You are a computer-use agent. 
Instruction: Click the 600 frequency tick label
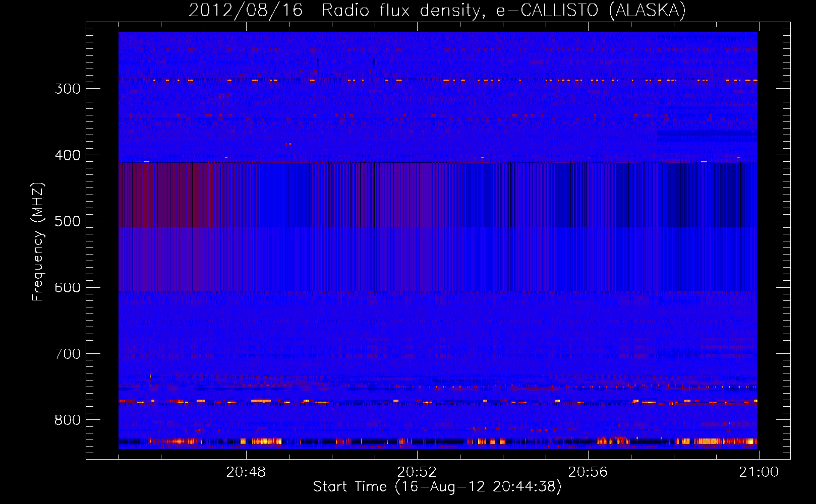68,288
